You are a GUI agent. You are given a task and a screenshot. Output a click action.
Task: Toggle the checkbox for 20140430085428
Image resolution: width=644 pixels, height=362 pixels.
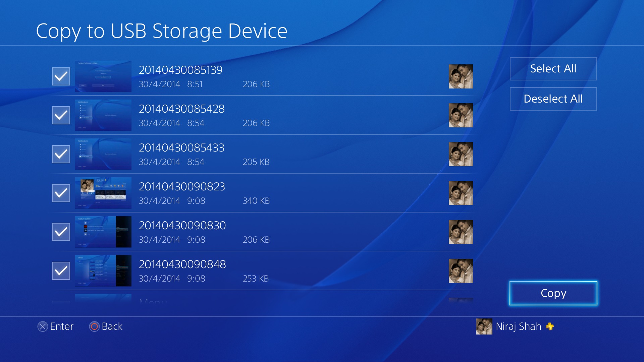click(61, 115)
